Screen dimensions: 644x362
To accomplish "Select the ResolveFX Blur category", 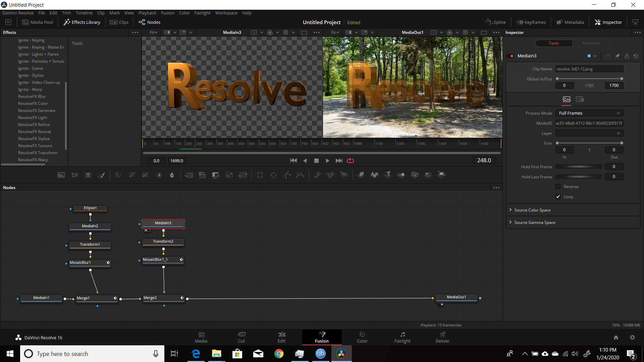I will pos(32,97).
